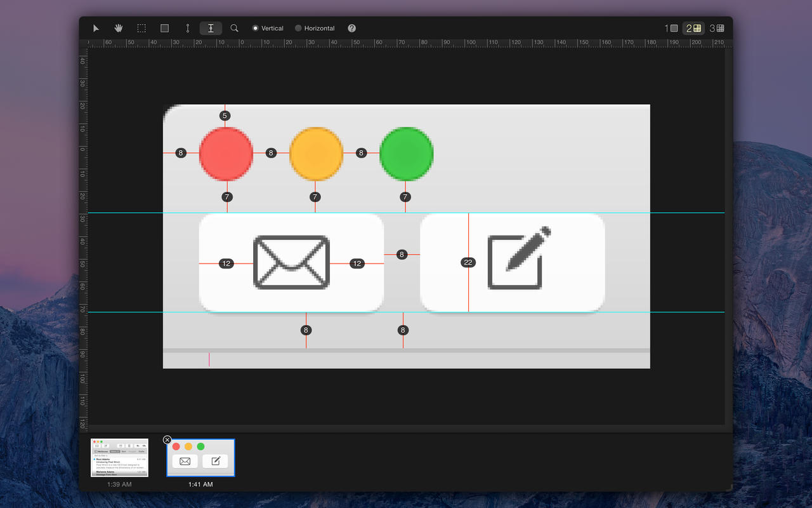Open help with the question mark icon
The height and width of the screenshot is (508, 812).
click(352, 28)
